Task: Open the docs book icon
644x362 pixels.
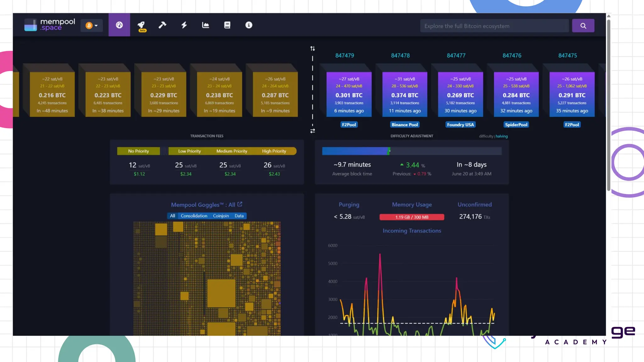Action: pos(227,25)
